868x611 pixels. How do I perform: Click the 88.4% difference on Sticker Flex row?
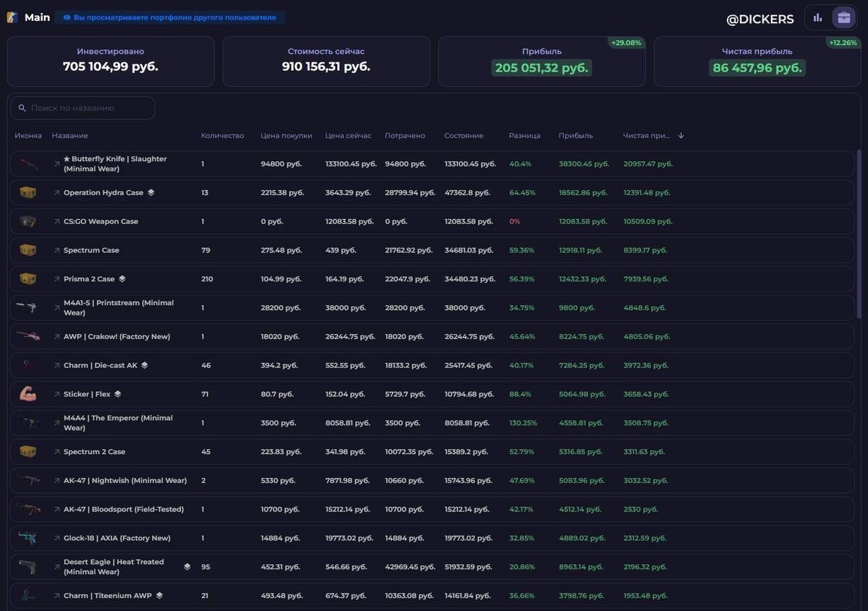(520, 394)
